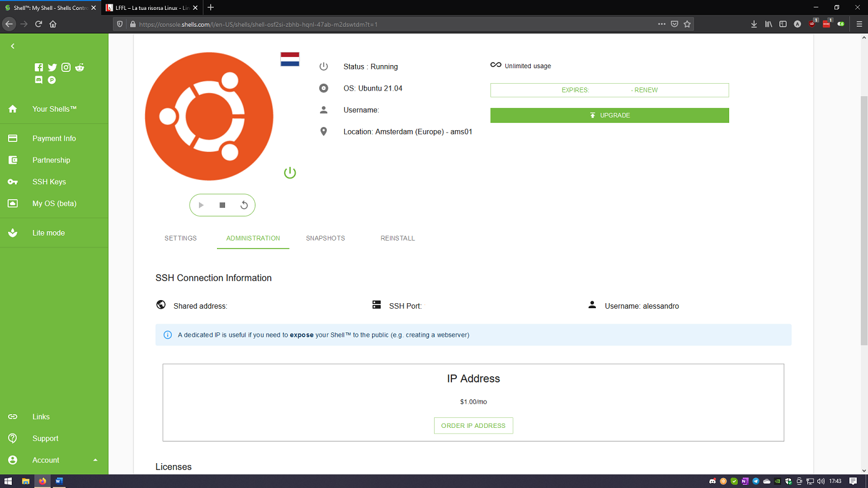
Task: Save page to Pocket
Action: [675, 24]
